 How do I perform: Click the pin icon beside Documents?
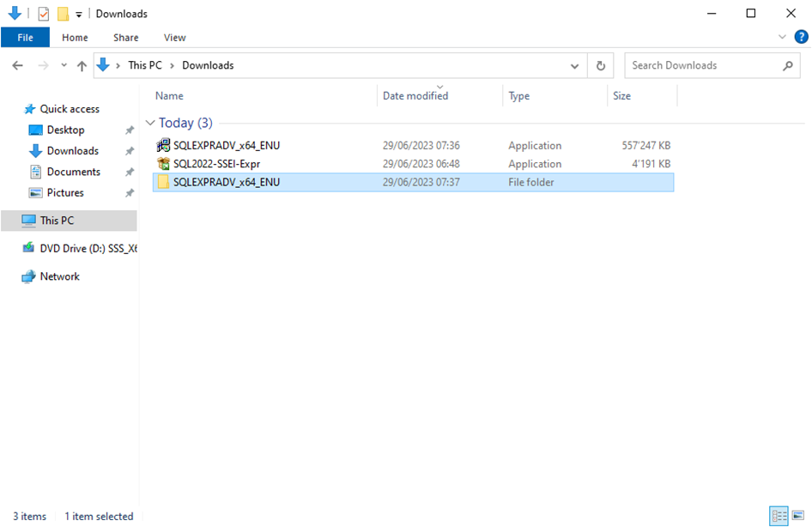pyautogui.click(x=130, y=172)
